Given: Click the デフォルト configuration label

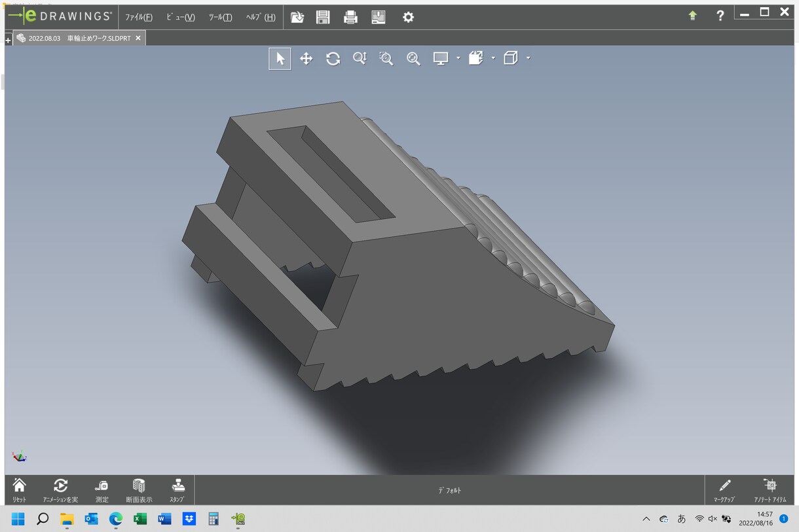Looking at the screenshot, I should [449, 490].
